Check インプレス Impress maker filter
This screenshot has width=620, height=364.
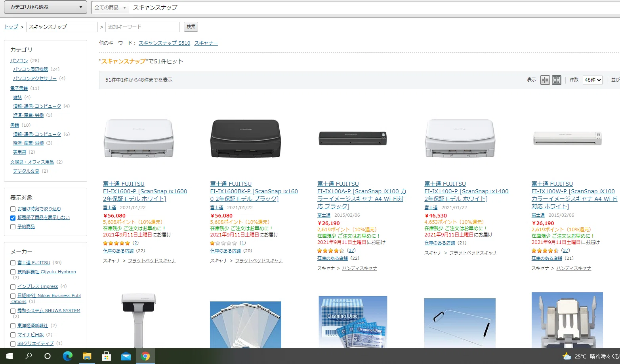(13, 287)
